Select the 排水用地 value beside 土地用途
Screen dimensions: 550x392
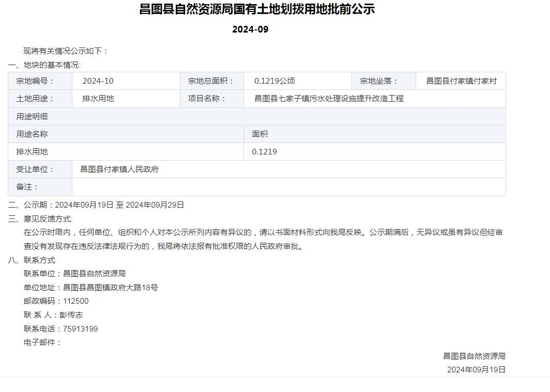tap(98, 99)
